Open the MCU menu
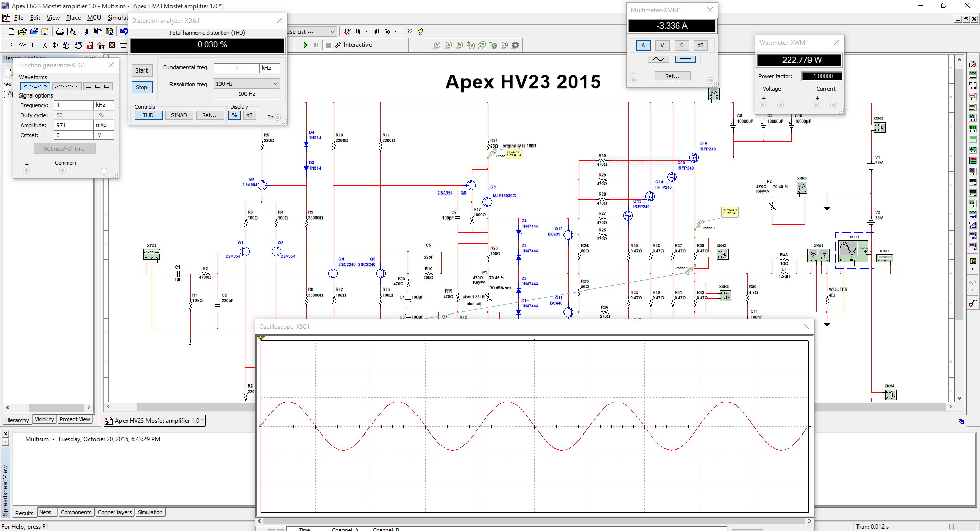This screenshot has height=531, width=980. [94, 18]
